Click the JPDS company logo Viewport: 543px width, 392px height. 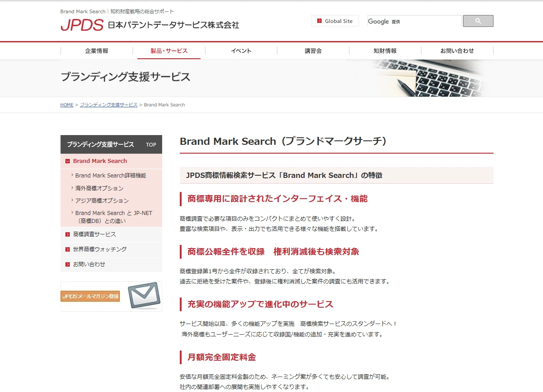[x=82, y=25]
